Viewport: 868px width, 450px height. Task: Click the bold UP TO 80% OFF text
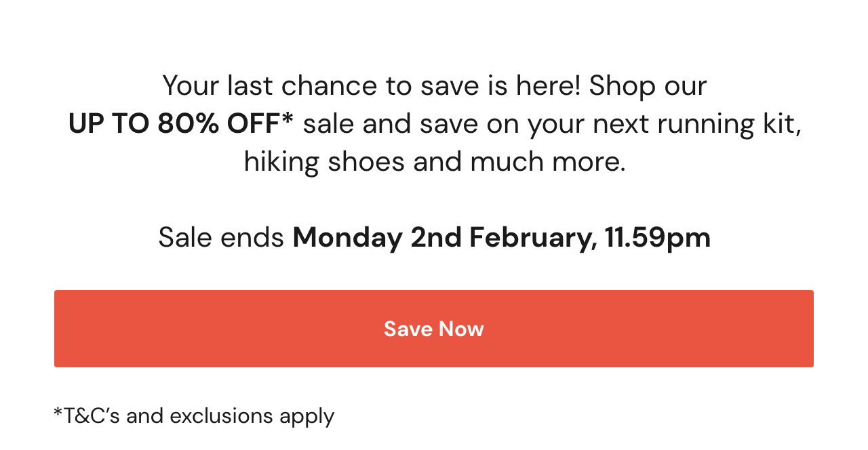pyautogui.click(x=181, y=124)
